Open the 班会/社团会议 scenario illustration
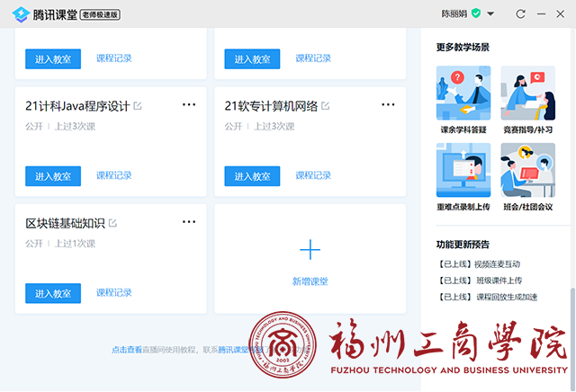The image size is (576, 392). pyautogui.click(x=527, y=171)
